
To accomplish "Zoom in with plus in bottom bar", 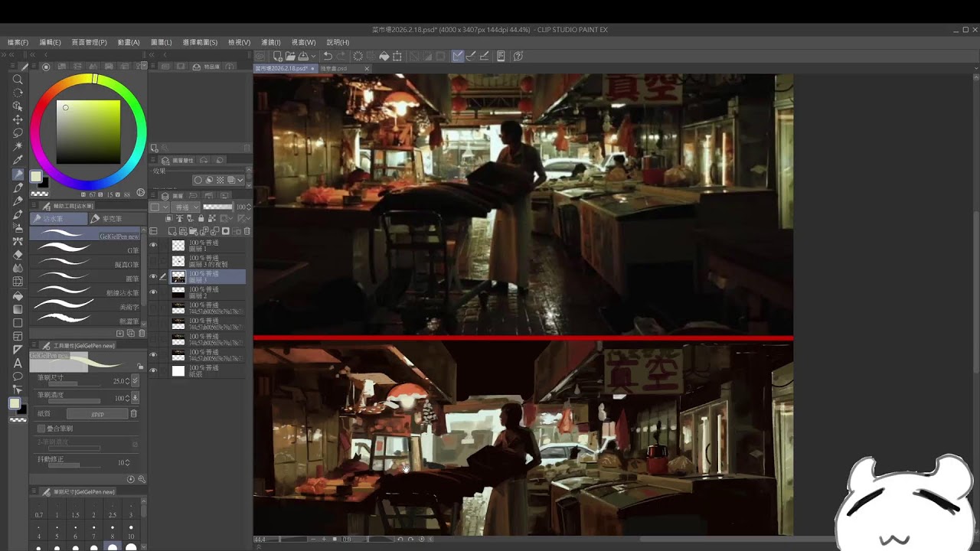I will point(324,540).
